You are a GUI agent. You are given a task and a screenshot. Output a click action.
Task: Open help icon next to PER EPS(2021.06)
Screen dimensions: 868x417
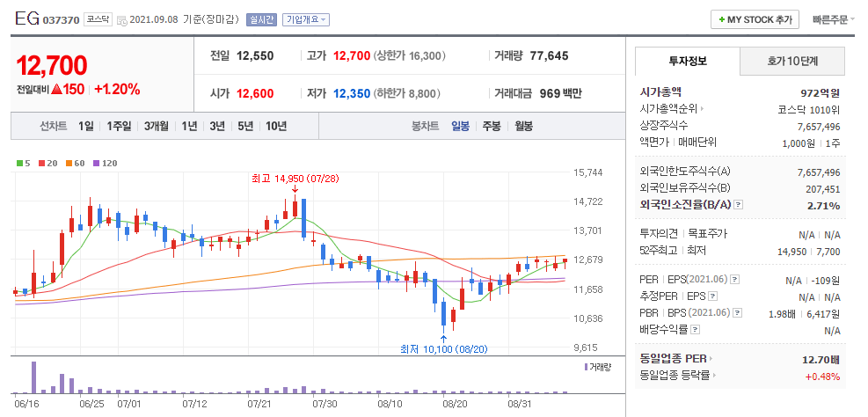click(x=735, y=280)
